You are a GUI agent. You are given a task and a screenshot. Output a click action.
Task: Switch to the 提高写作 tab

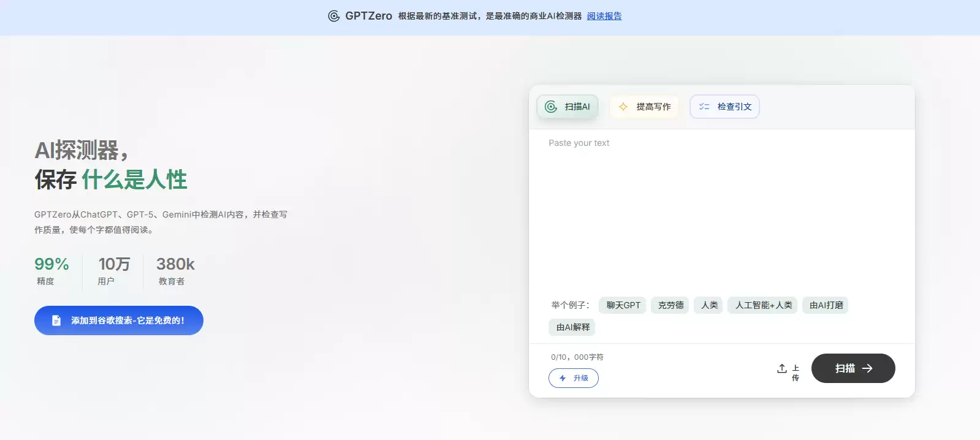(x=644, y=107)
